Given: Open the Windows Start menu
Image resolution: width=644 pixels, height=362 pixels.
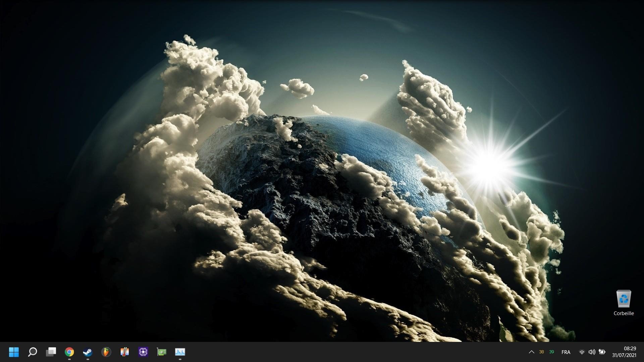Looking at the screenshot, I should [x=14, y=352].
